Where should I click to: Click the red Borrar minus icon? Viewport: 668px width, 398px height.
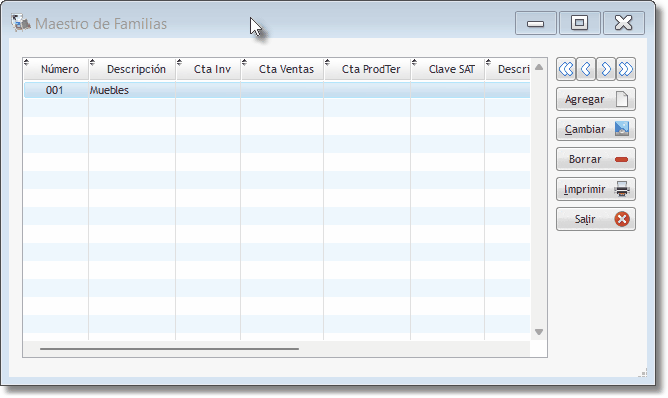622,159
